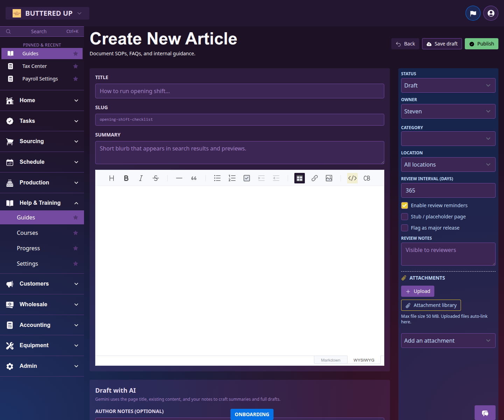Screen dimensions: 504x420
Task: Enable Flag as major release
Action: pyautogui.click(x=405, y=228)
